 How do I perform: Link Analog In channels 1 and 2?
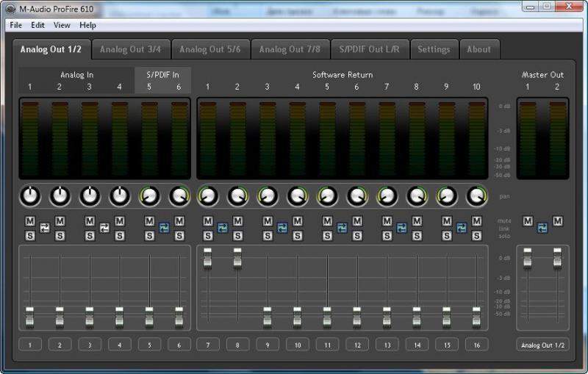click(45, 228)
